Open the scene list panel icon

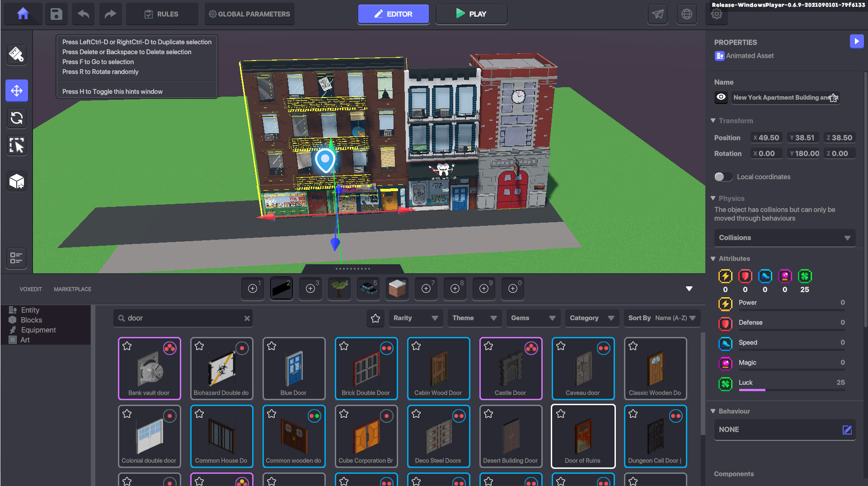pyautogui.click(x=16, y=258)
